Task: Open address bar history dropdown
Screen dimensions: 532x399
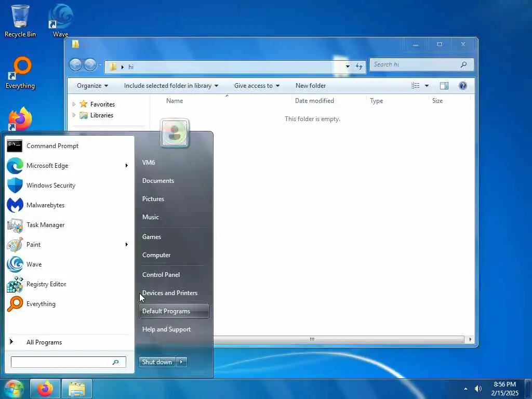Action: click(348, 66)
